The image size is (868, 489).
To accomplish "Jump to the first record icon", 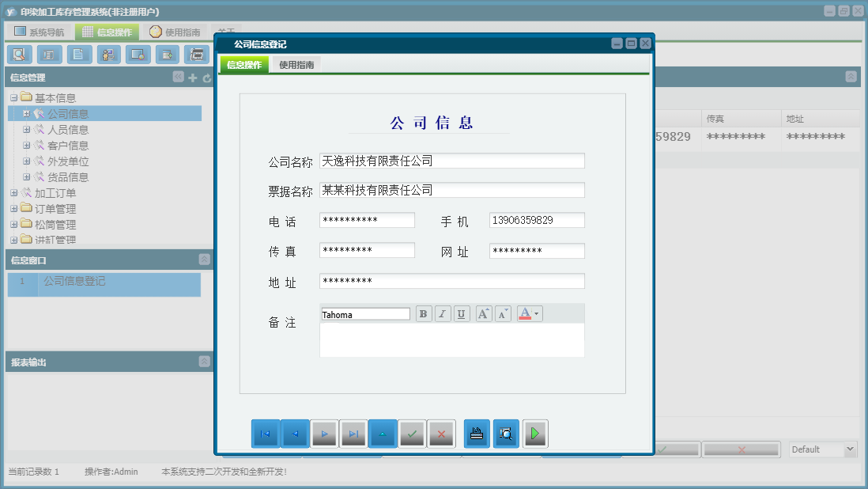I will 265,433.
